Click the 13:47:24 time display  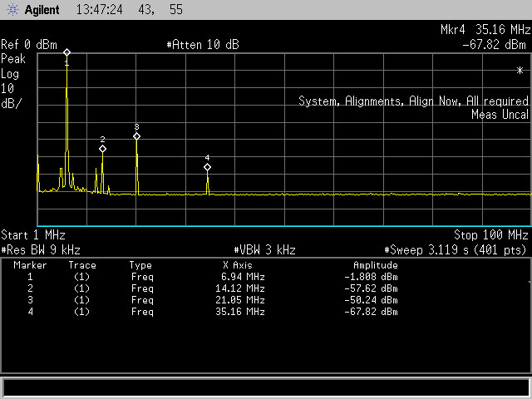pos(100,9)
